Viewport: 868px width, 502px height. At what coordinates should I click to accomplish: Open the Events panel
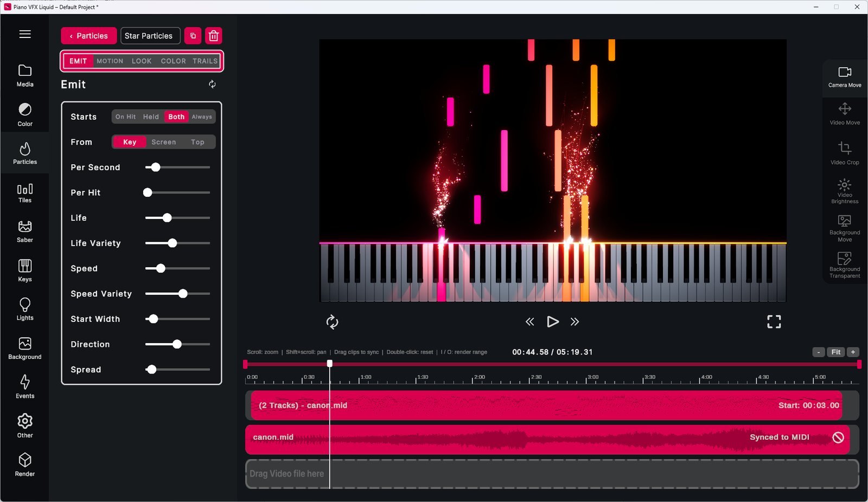point(25,387)
